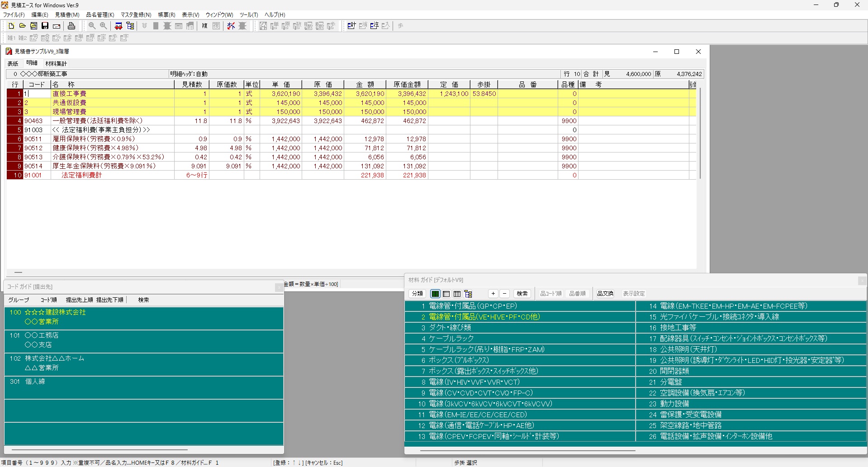Screen dimensions: 868x467
Task: Click the 名称 column header
Action: click(112, 85)
